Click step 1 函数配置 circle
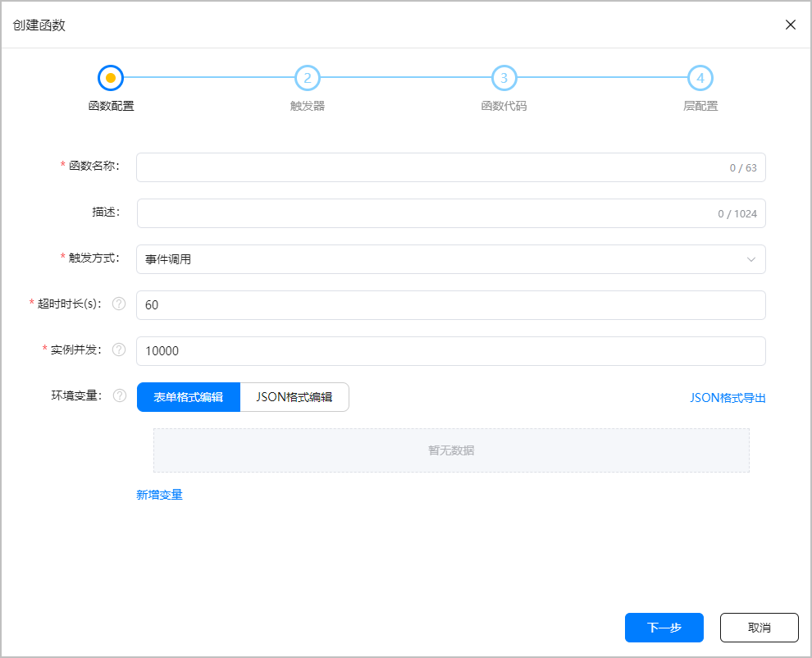The width and height of the screenshot is (812, 658). point(111,78)
